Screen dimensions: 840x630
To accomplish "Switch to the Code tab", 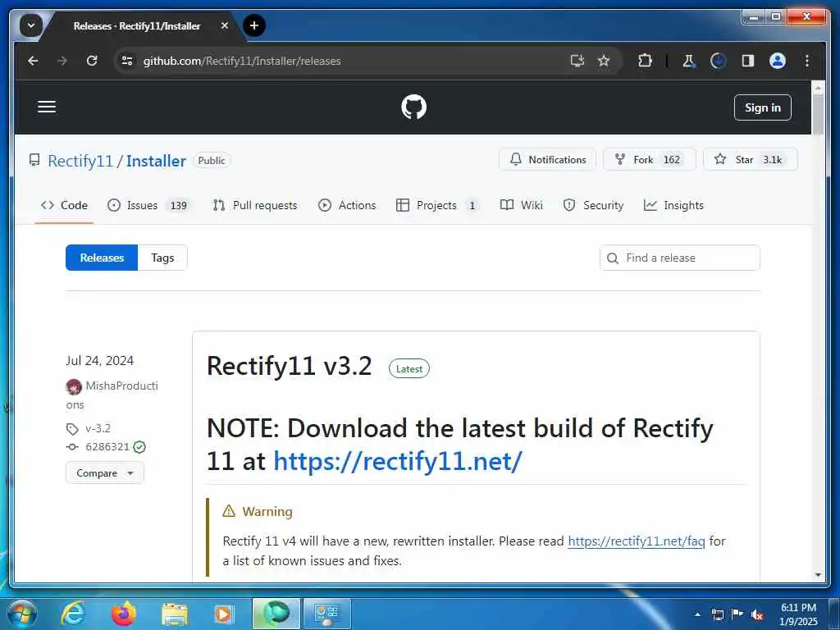I will click(64, 205).
